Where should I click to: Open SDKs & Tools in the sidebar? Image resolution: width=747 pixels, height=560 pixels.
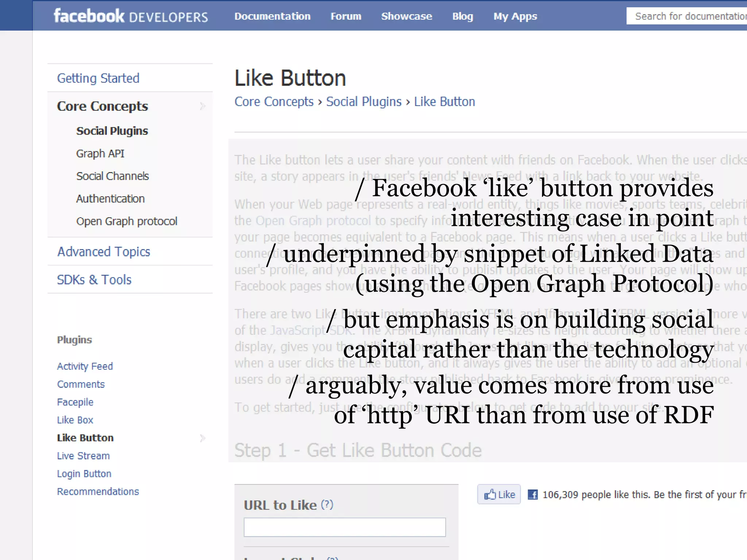coord(94,280)
